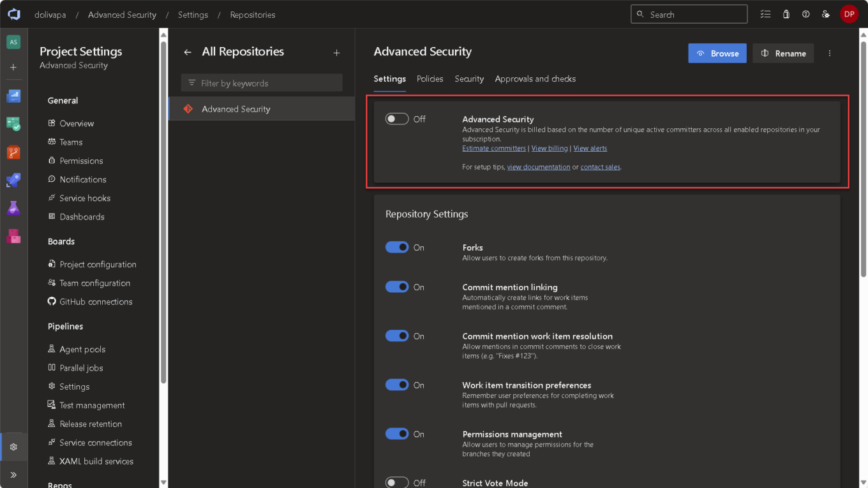Click the Browse button
The width and height of the screenshot is (868, 488).
717,53
